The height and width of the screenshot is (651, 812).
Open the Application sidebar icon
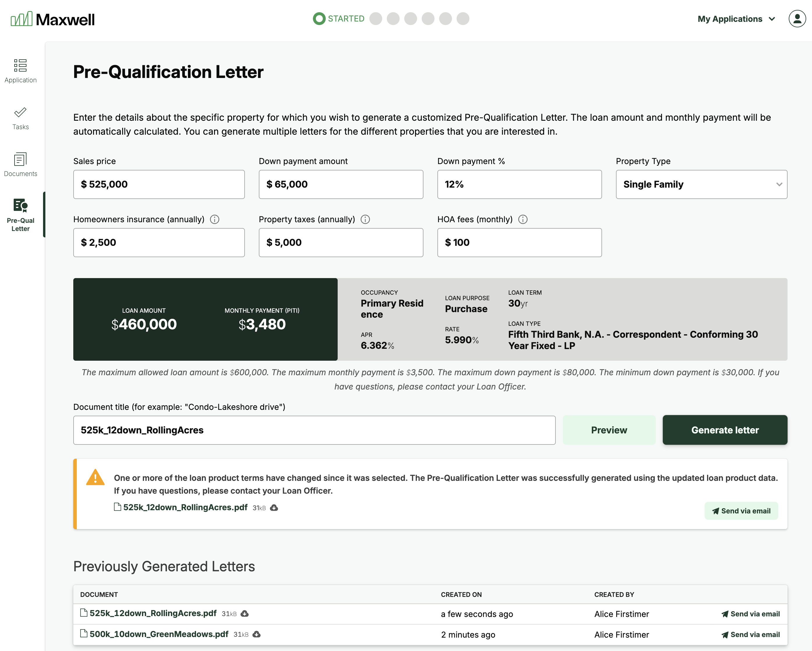[20, 65]
